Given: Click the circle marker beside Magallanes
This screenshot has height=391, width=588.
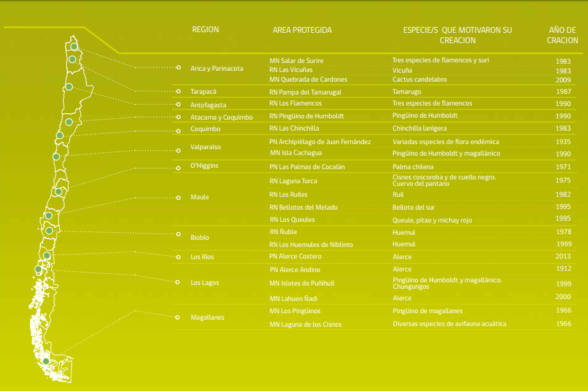Looking at the screenshot, I should point(177,318).
